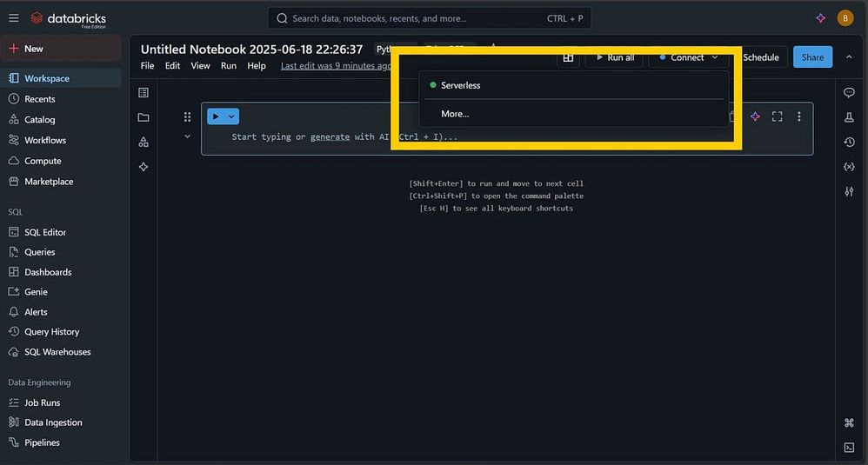Choose More... in the compute menu

[x=455, y=114]
